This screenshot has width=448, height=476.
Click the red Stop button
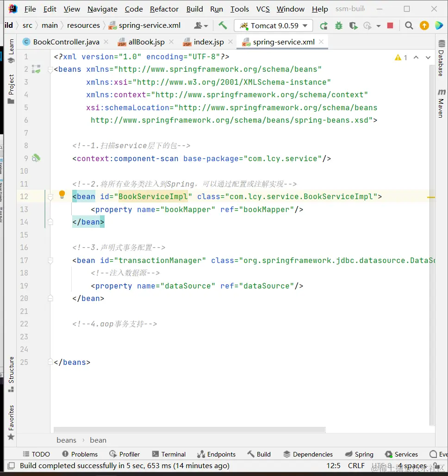(x=390, y=25)
